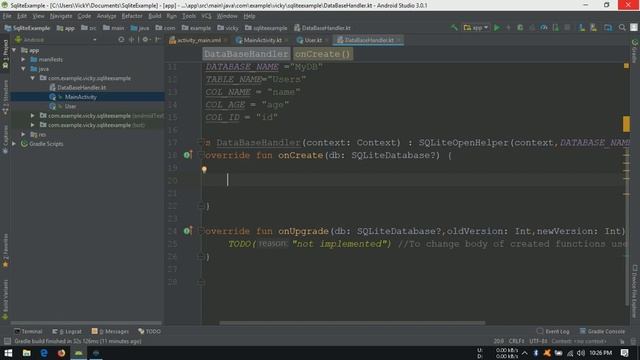The height and width of the screenshot is (360, 640).
Task: Open the Refactor menu
Action: pos(132,16)
